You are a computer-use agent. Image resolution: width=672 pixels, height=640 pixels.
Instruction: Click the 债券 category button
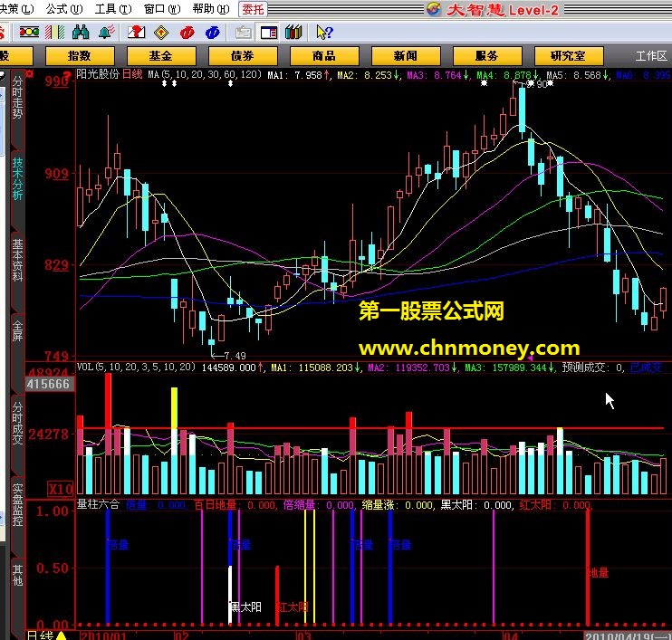243,56
